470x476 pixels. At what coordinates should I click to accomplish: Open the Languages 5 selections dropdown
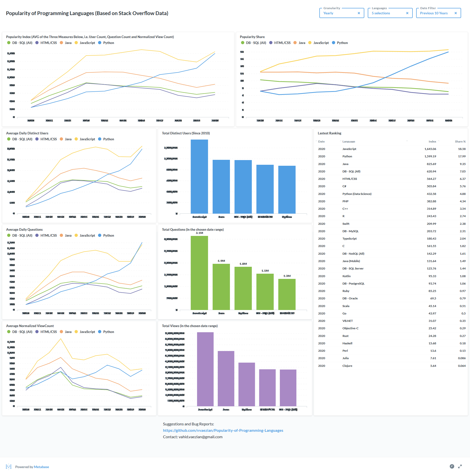click(390, 13)
